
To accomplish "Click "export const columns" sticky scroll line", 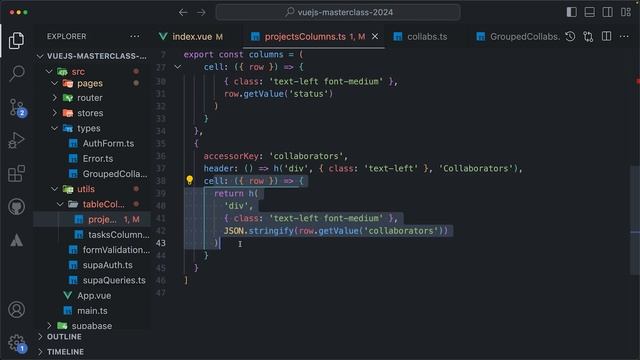I will 243,54.
